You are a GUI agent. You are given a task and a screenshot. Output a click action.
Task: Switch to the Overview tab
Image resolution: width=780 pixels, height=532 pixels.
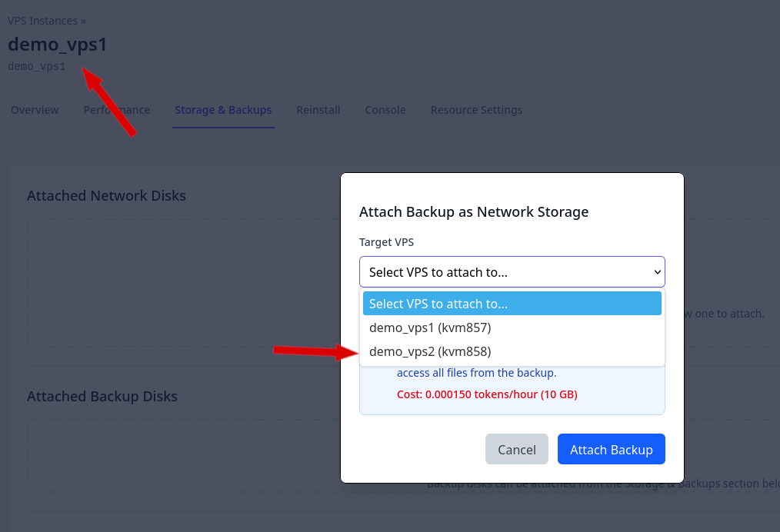coord(35,110)
